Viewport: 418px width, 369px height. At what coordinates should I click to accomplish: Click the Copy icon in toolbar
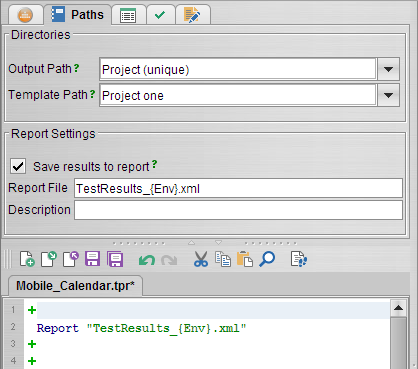point(223,259)
